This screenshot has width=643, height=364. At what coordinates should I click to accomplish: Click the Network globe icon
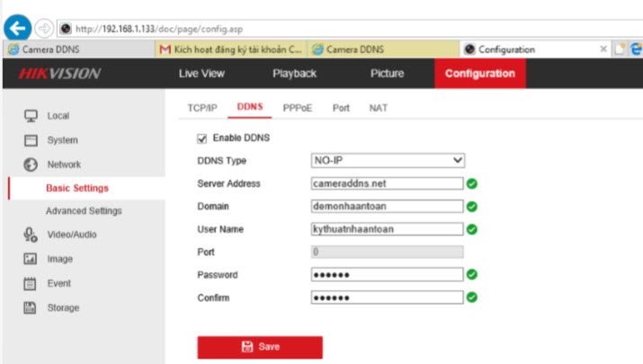click(x=30, y=164)
